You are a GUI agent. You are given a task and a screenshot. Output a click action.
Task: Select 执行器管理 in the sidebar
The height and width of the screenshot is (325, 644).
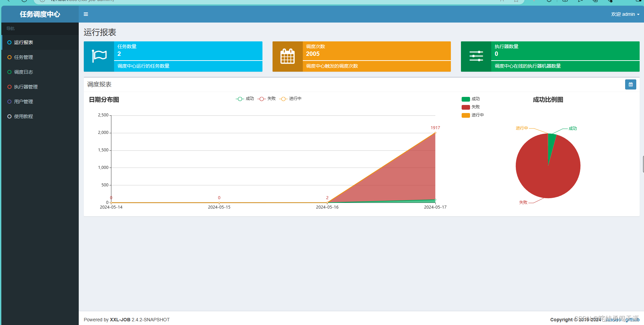tap(40, 87)
